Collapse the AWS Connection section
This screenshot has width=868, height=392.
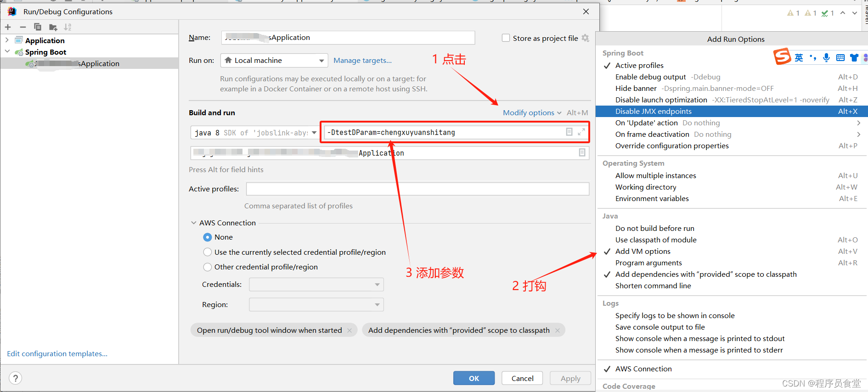pos(193,223)
